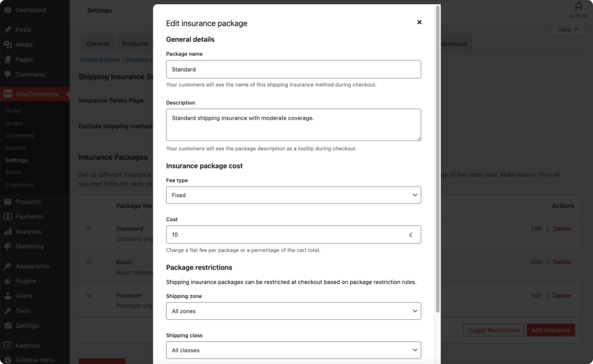Screen dimensions: 593x364
Task: Open the Shipping class dropdown
Action: [293, 350]
